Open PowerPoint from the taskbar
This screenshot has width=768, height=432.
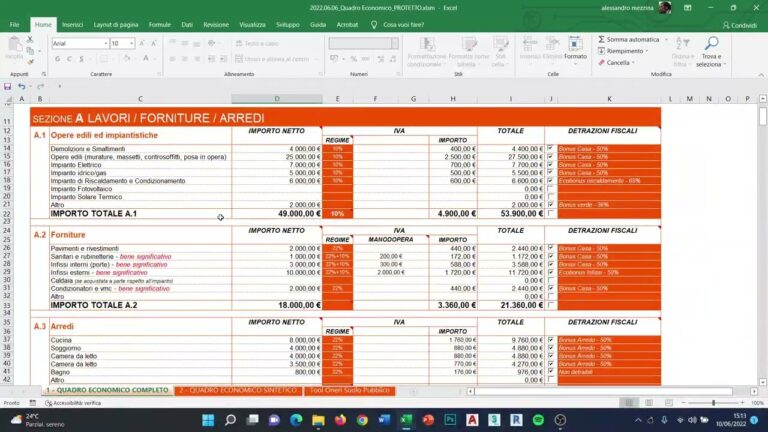point(428,420)
